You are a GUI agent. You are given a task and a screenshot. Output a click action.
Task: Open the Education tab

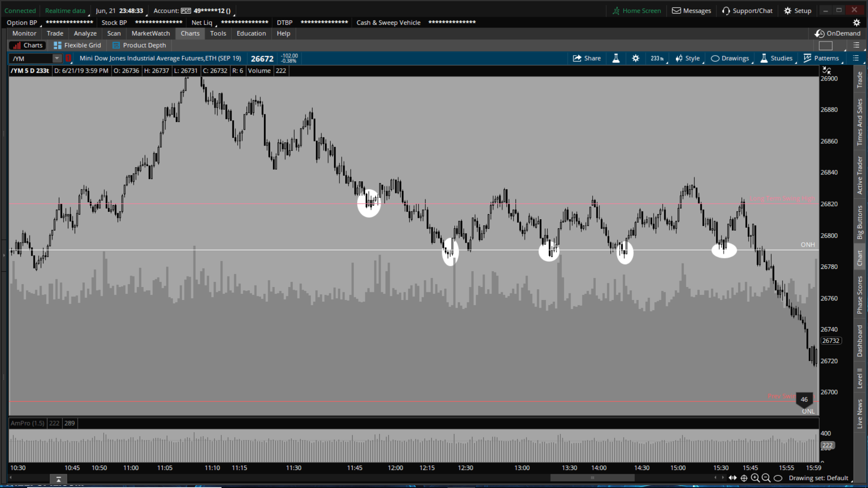pyautogui.click(x=251, y=33)
